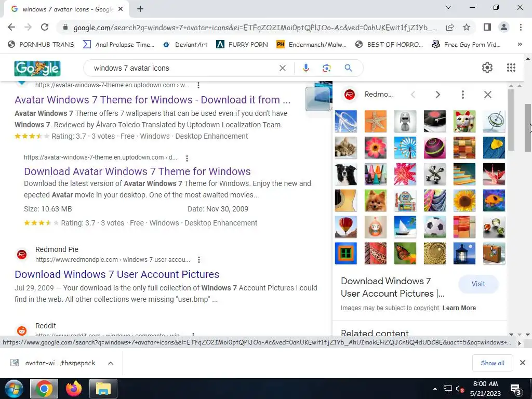Expand avatar themepack download options
Viewport: 532px width, 399px height.
pos(111,363)
